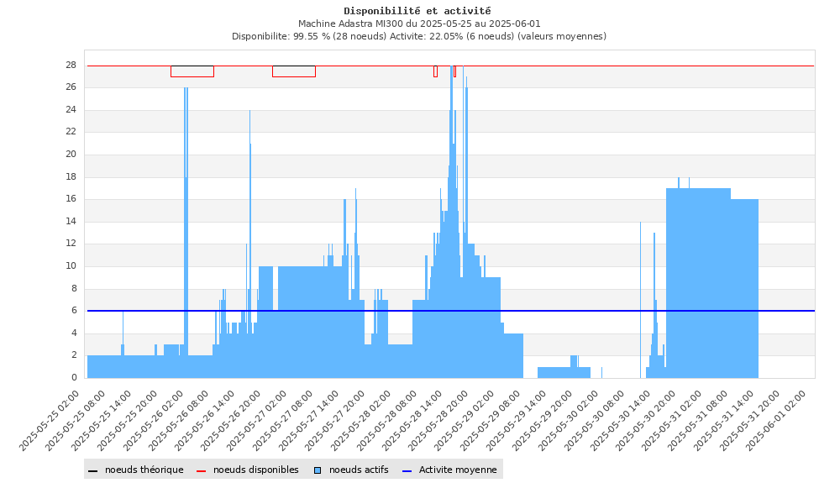
Task: Click the second red availability dip near 2025-05-27
Action: [294, 71]
